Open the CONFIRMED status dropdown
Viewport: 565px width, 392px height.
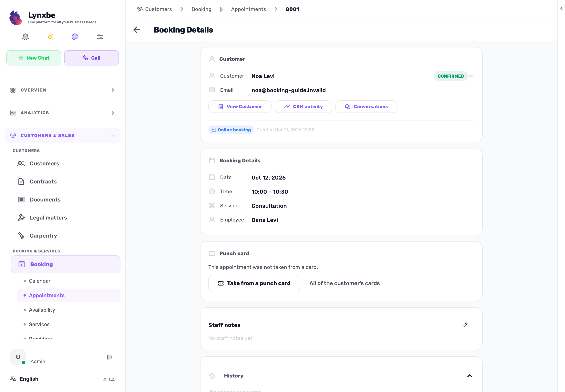click(453, 76)
